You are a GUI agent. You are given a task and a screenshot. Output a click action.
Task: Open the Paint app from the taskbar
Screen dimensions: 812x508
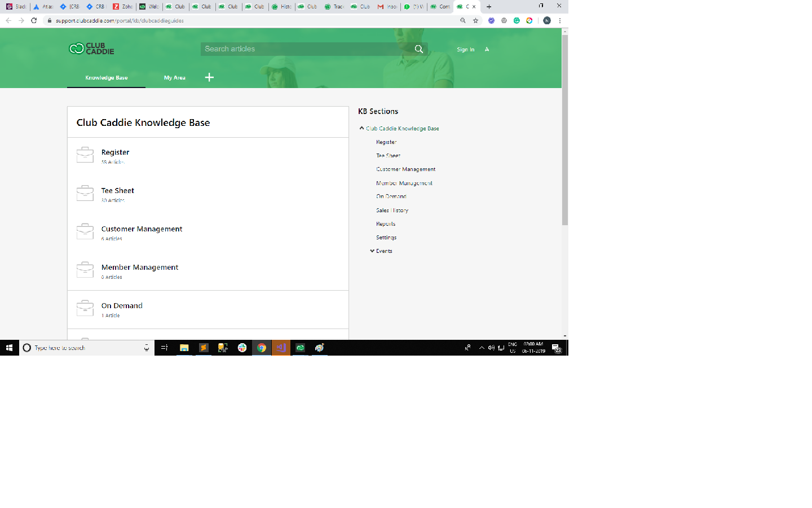[320, 348]
